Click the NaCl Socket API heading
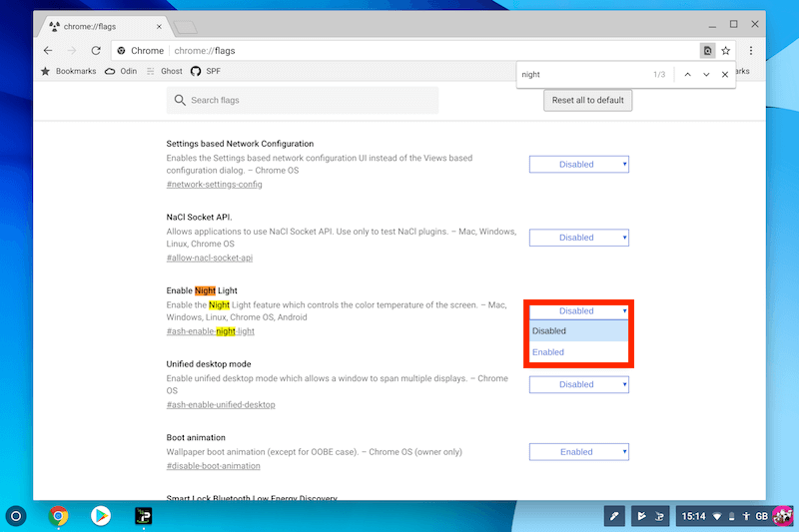The image size is (799, 532). point(199,218)
